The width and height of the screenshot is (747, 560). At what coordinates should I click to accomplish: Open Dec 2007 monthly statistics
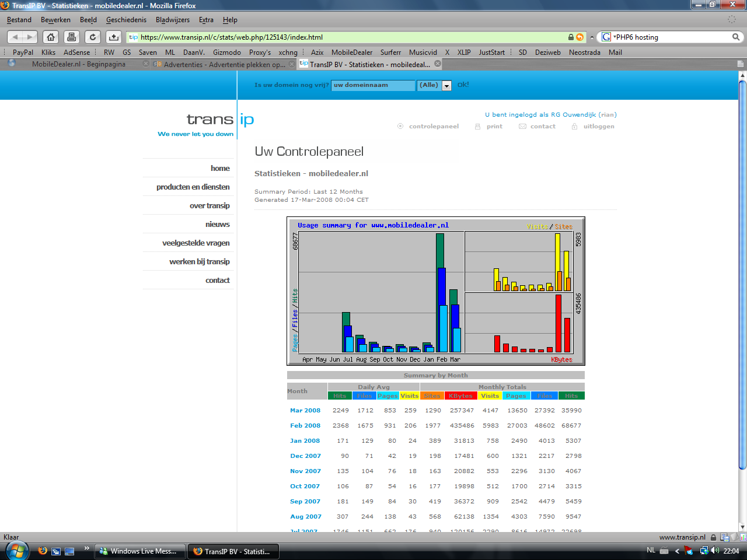305,456
